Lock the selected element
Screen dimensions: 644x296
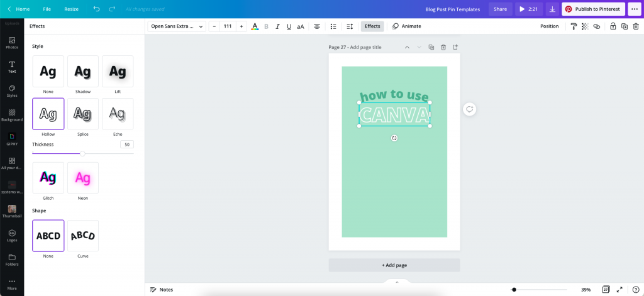[613, 26]
